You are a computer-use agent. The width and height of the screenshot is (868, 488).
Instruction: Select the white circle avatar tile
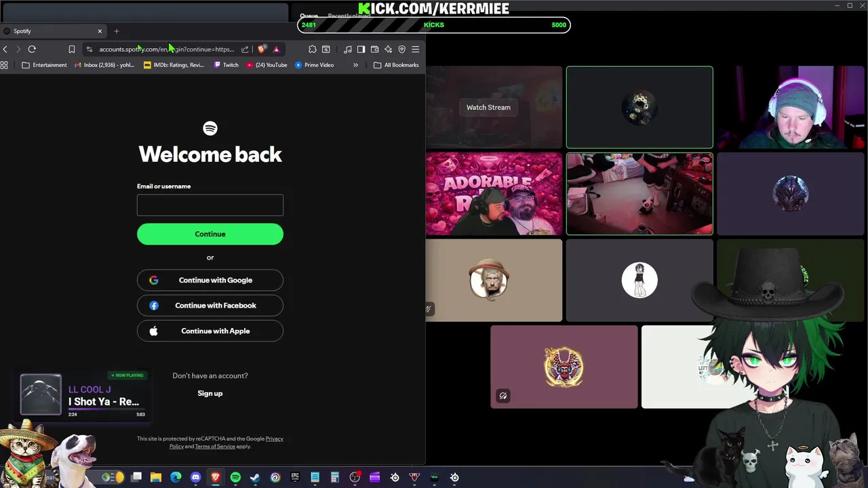pos(639,280)
